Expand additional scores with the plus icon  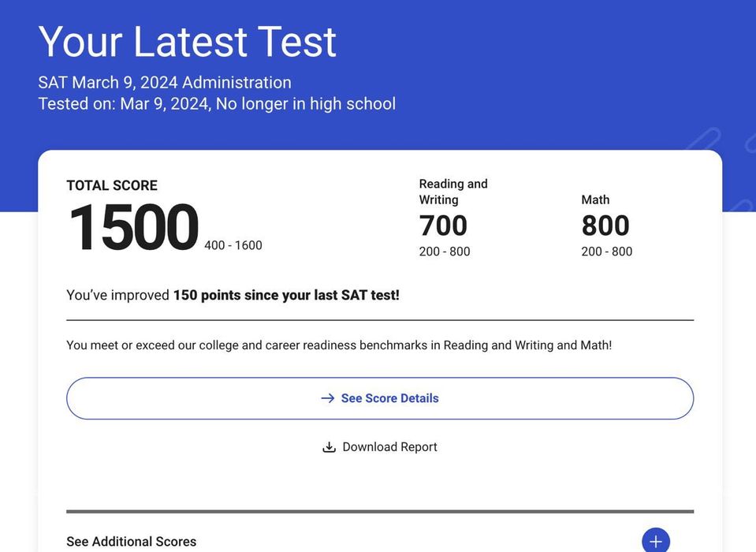coord(655,542)
